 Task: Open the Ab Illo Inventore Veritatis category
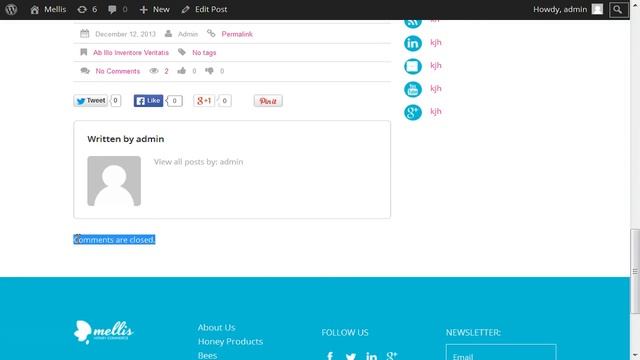131,53
